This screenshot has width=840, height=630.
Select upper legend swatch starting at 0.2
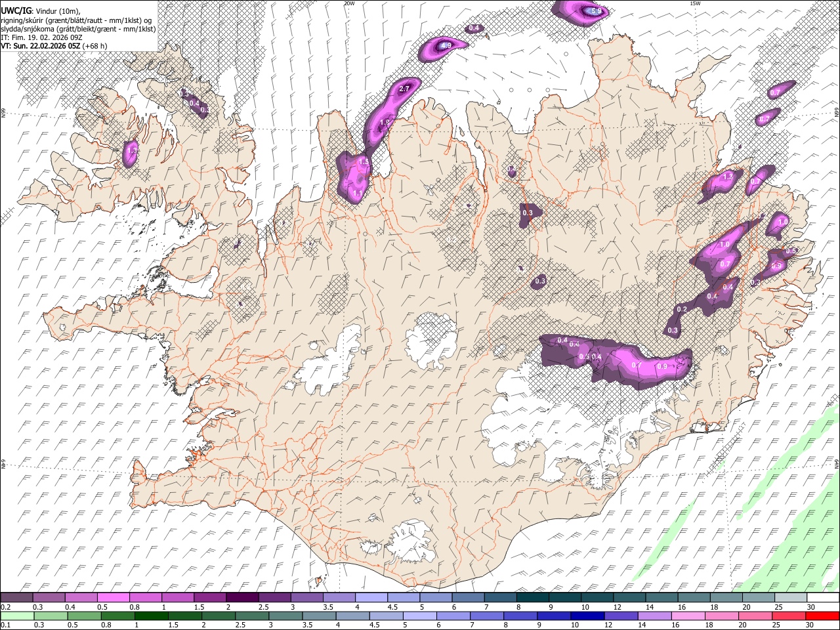coord(16,597)
